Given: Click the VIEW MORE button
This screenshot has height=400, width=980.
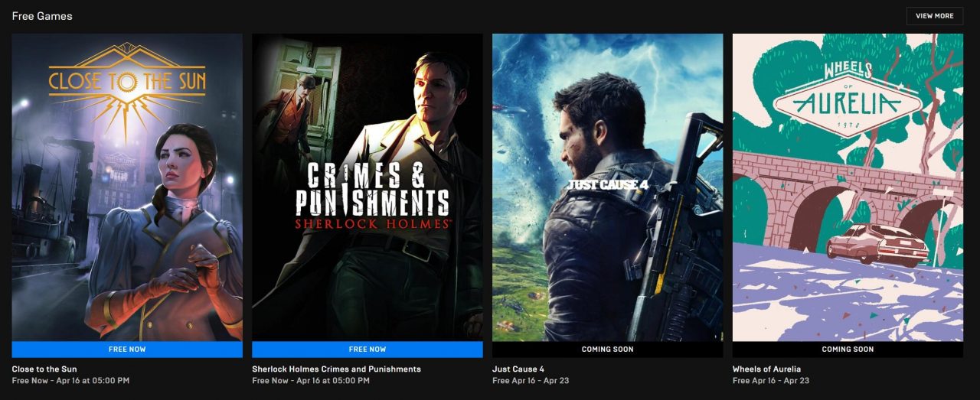Looking at the screenshot, I should (x=935, y=16).
